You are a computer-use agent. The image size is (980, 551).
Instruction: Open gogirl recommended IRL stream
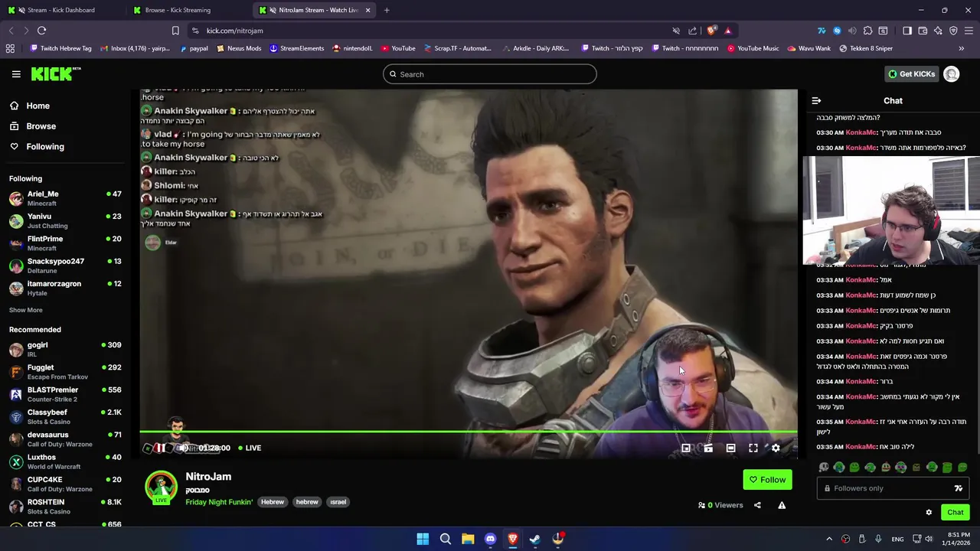pos(65,349)
